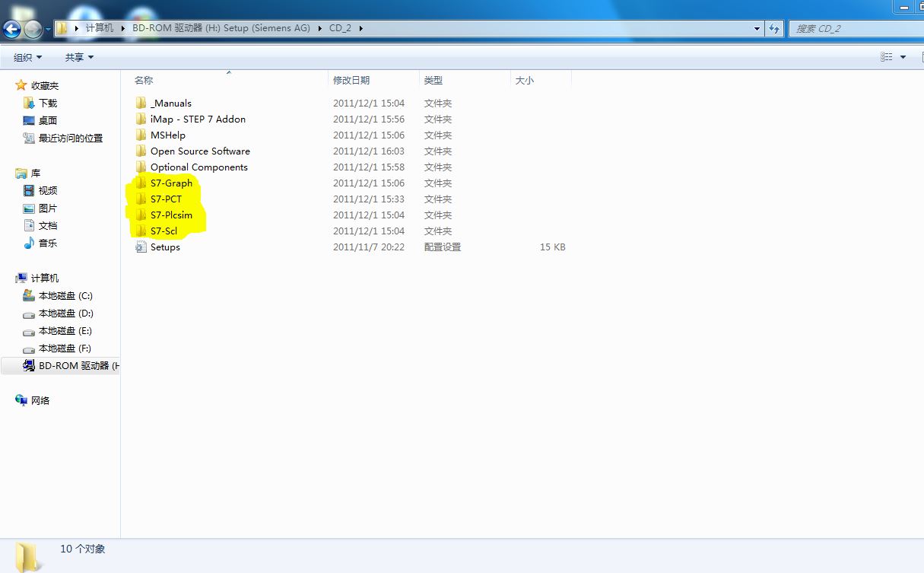
Task: Click the 2011/12/1 16:03 date of Open Source Software
Action: (369, 151)
